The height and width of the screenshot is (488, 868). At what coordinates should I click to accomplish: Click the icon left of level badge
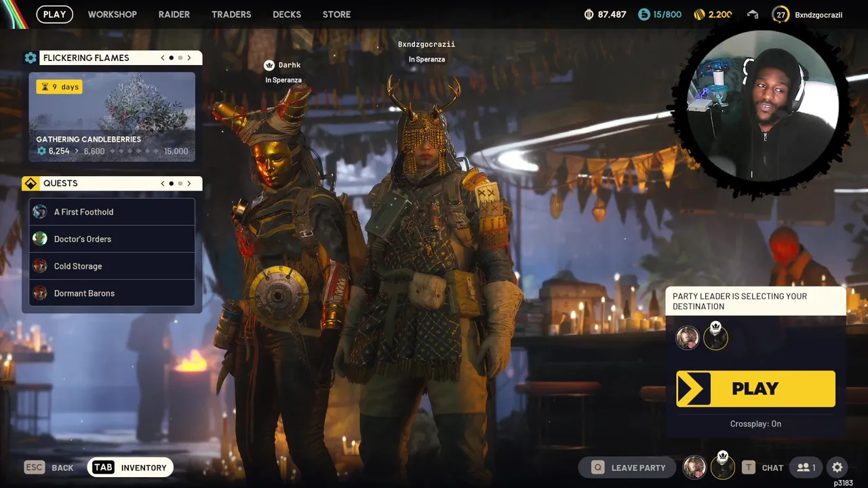click(x=753, y=14)
